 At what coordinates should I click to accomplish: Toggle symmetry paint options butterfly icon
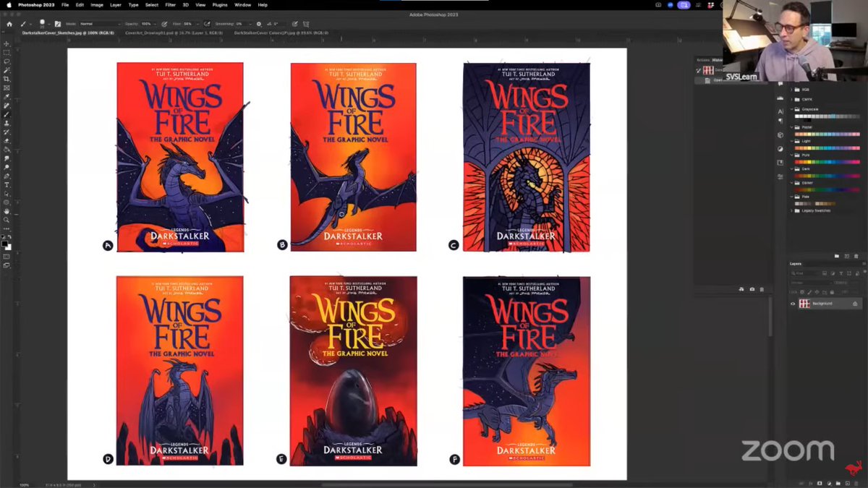[x=306, y=24]
